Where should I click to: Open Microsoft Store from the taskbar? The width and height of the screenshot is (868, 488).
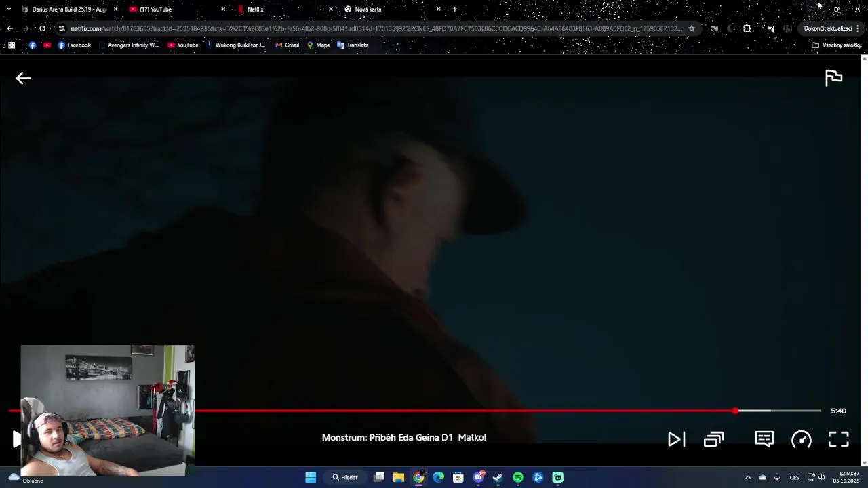coord(458,477)
